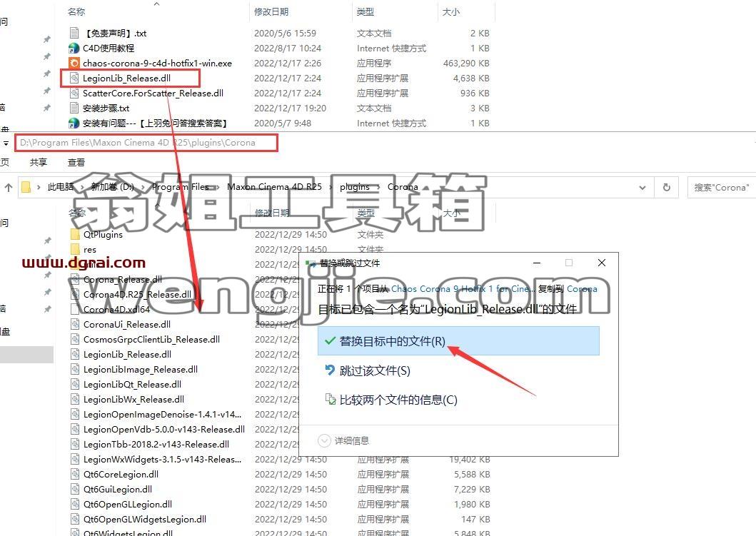Click Maxon Cinema 4D R25 breadcrumb segment
This screenshot has height=536, width=756.
[274, 187]
